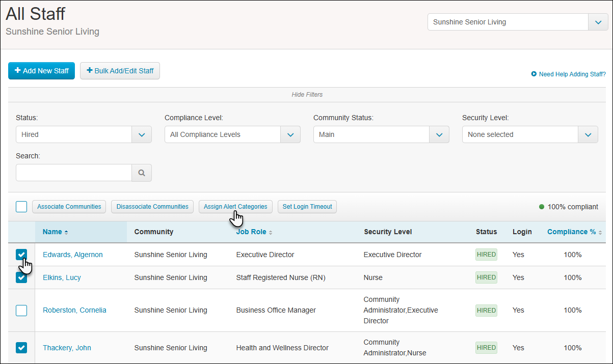Sort the table by Name column header
613x364 pixels.
pos(52,232)
